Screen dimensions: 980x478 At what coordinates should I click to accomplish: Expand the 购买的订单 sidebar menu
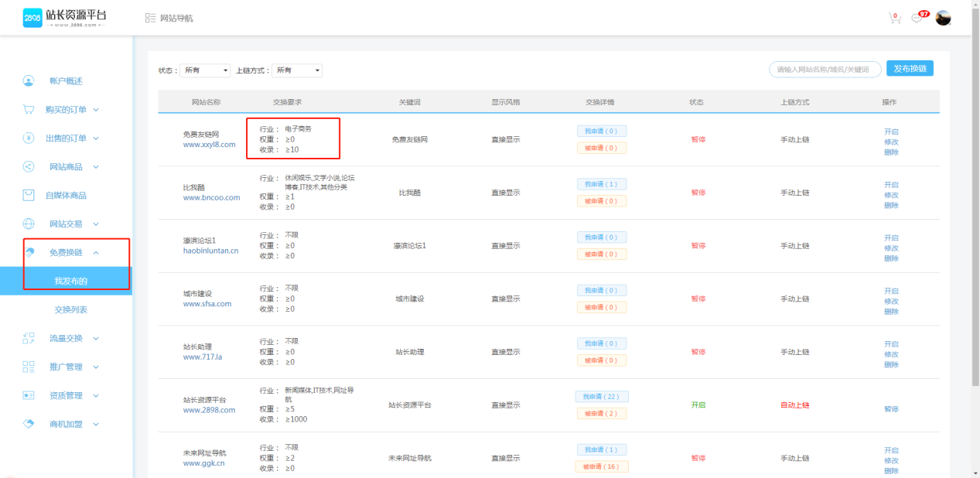(66, 110)
